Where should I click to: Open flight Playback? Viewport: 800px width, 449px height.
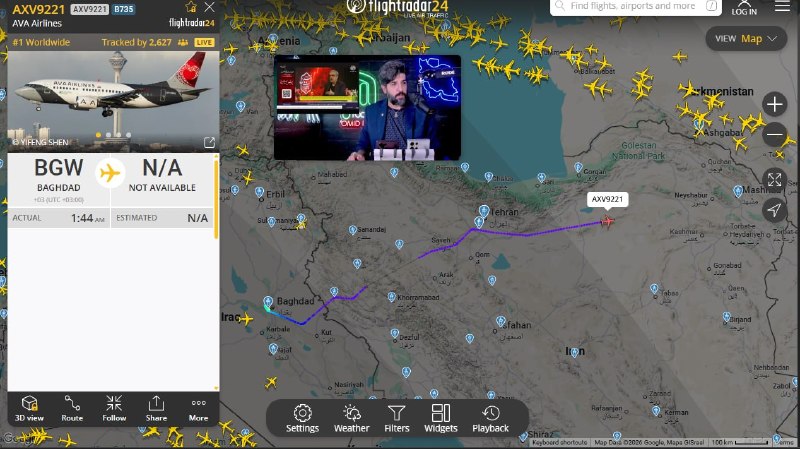[490, 418]
